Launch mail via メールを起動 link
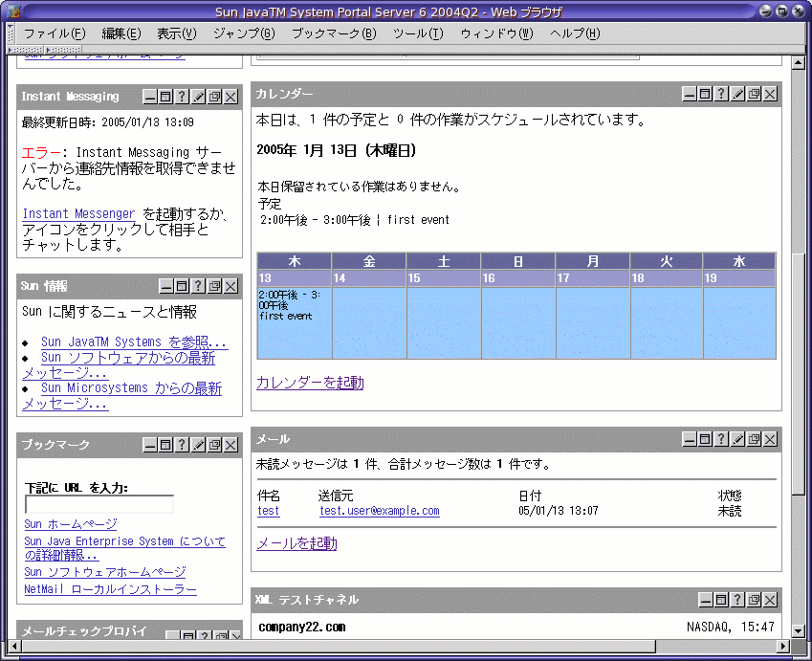812x661 pixels. [296, 543]
